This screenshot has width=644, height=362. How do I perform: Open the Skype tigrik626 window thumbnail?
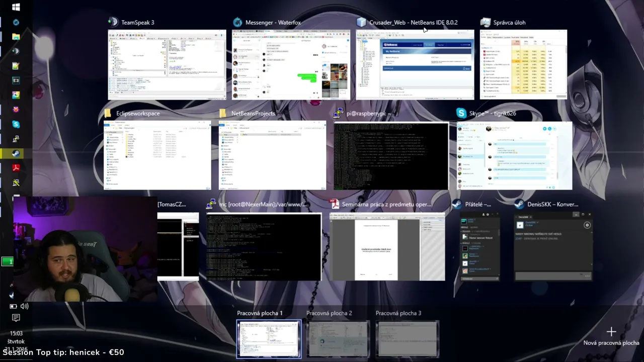pos(514,155)
